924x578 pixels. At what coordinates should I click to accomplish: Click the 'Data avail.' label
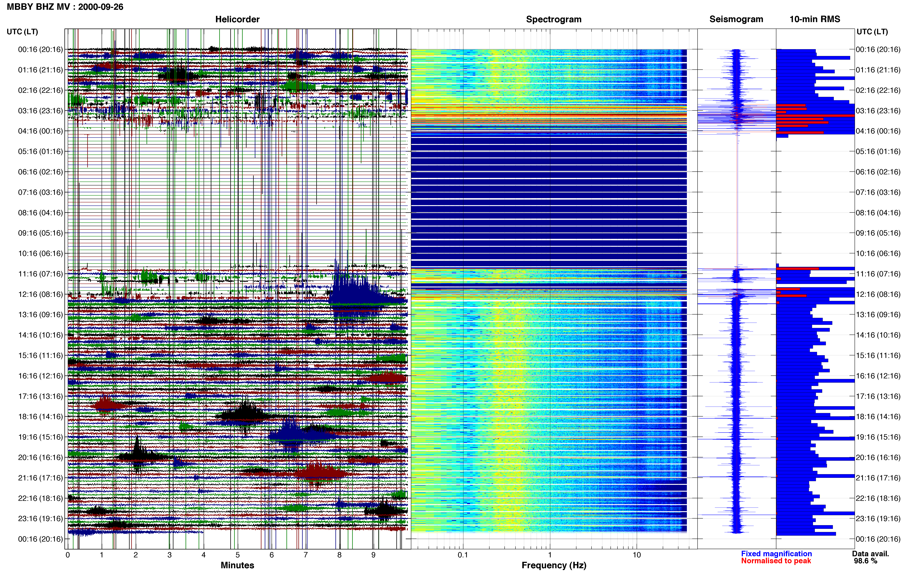870,554
